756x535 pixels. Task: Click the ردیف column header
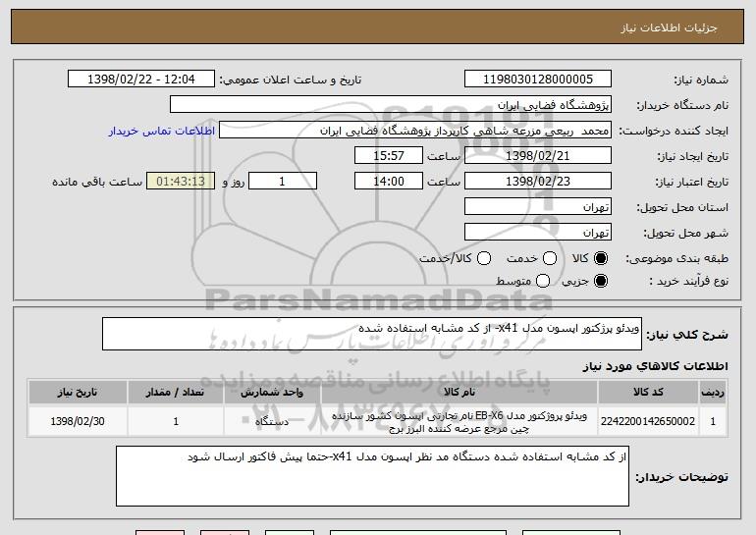click(x=713, y=392)
